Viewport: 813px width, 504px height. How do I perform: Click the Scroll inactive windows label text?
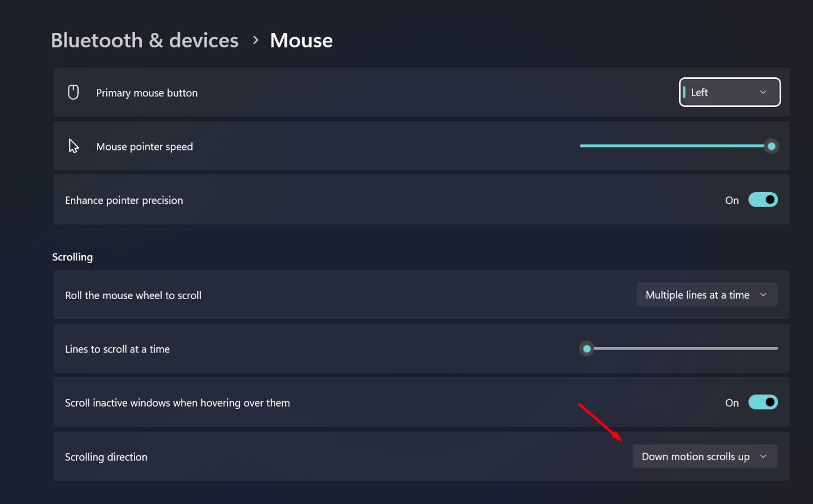[177, 403]
